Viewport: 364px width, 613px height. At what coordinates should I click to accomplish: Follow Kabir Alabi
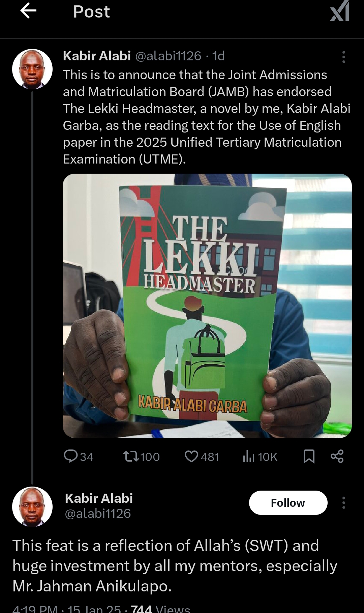pos(288,503)
